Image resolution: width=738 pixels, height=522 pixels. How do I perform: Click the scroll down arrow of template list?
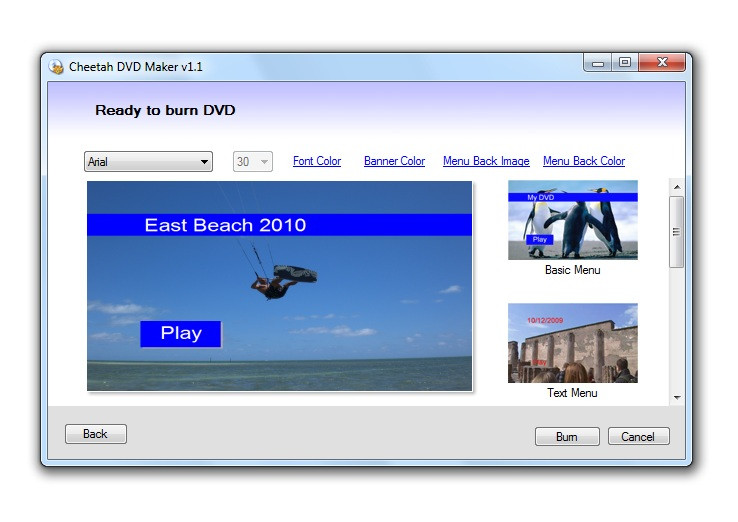click(677, 397)
